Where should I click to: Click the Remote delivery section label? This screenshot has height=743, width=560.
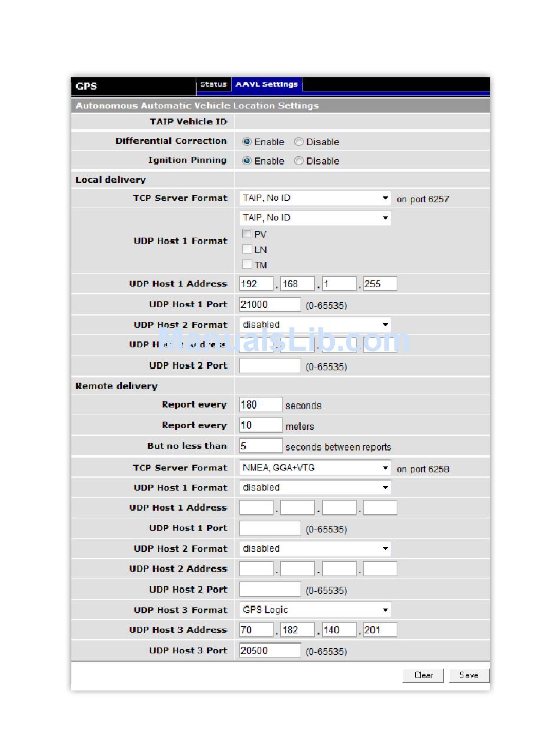point(116,386)
